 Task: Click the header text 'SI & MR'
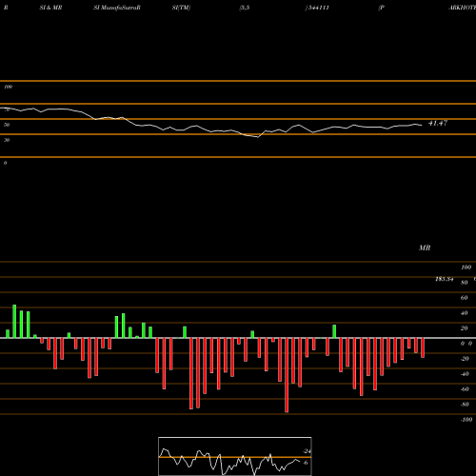click(x=50, y=8)
